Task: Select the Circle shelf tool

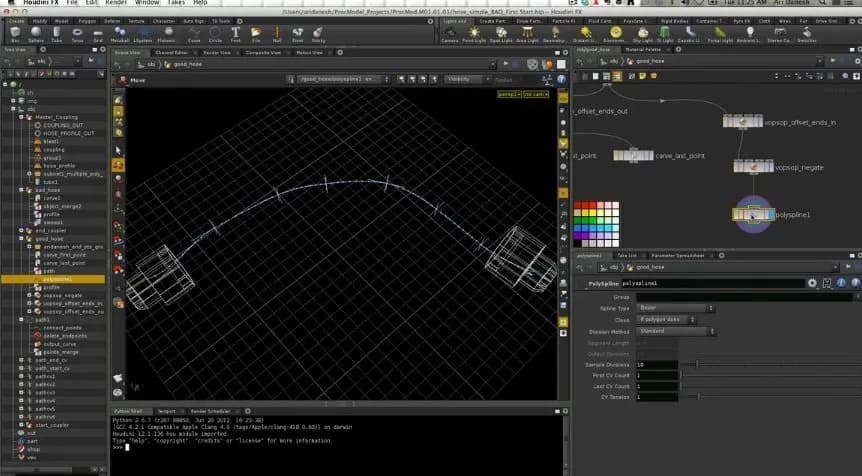Action: 215,34
